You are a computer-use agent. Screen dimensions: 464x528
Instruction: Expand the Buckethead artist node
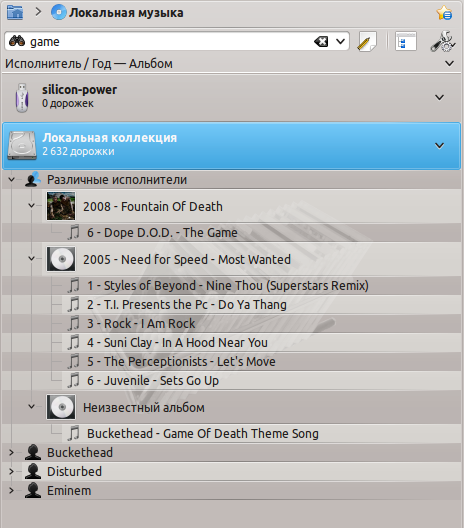click(11, 452)
